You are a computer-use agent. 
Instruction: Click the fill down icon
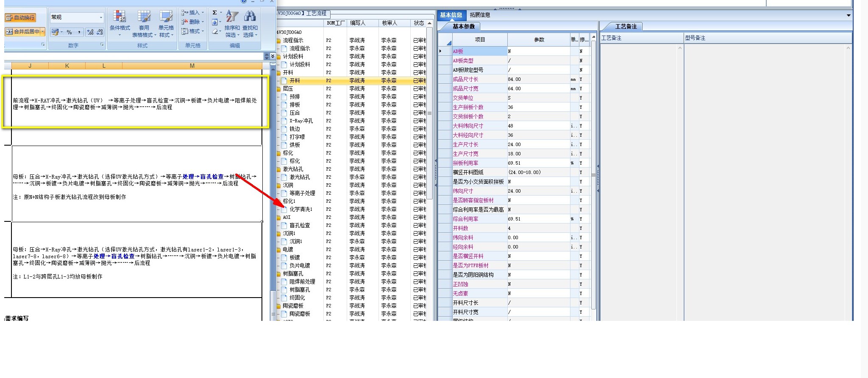click(215, 22)
